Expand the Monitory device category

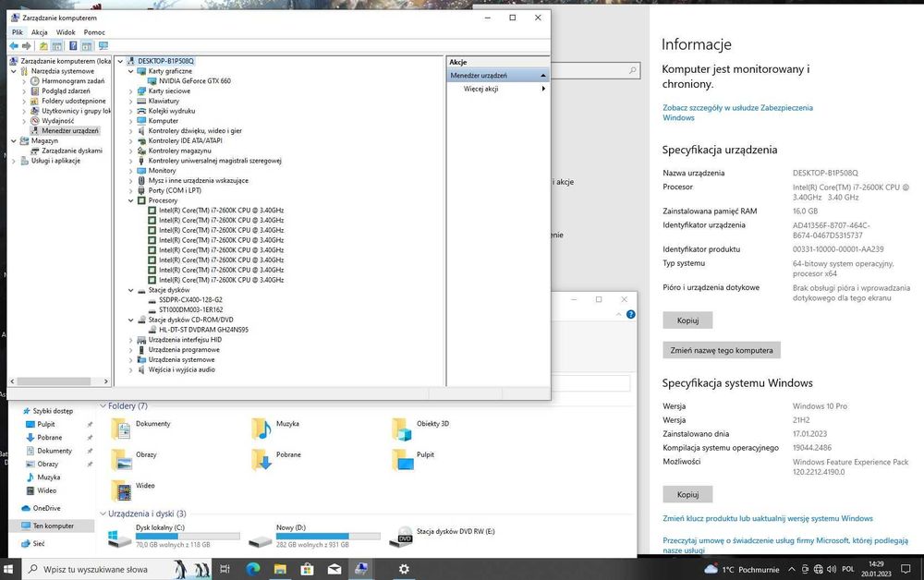pyautogui.click(x=131, y=171)
